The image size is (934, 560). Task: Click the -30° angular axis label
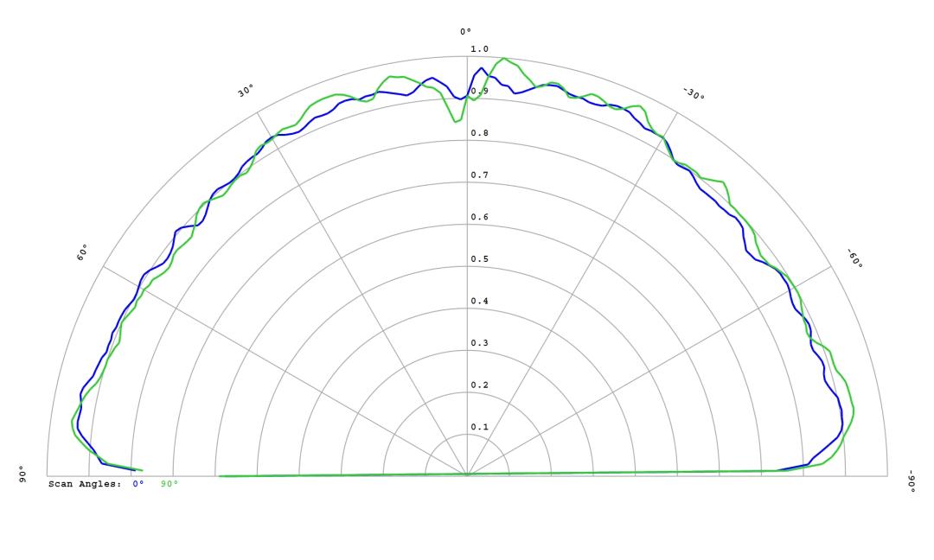693,93
